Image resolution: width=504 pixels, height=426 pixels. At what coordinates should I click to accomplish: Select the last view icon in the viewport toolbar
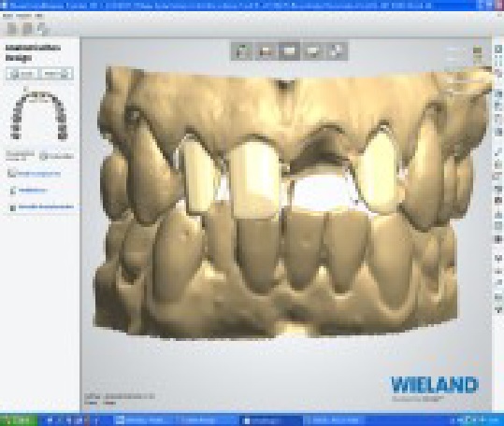coord(337,51)
